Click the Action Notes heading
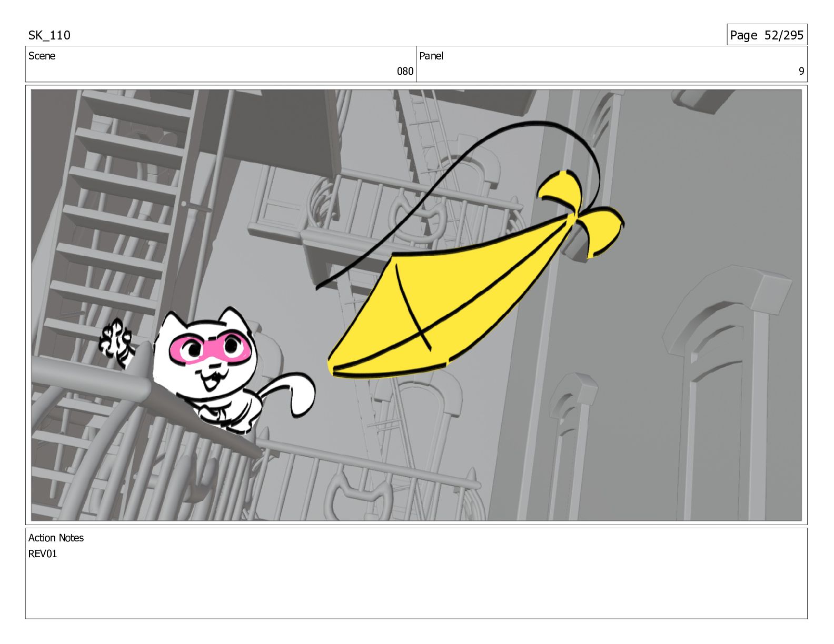 point(56,538)
